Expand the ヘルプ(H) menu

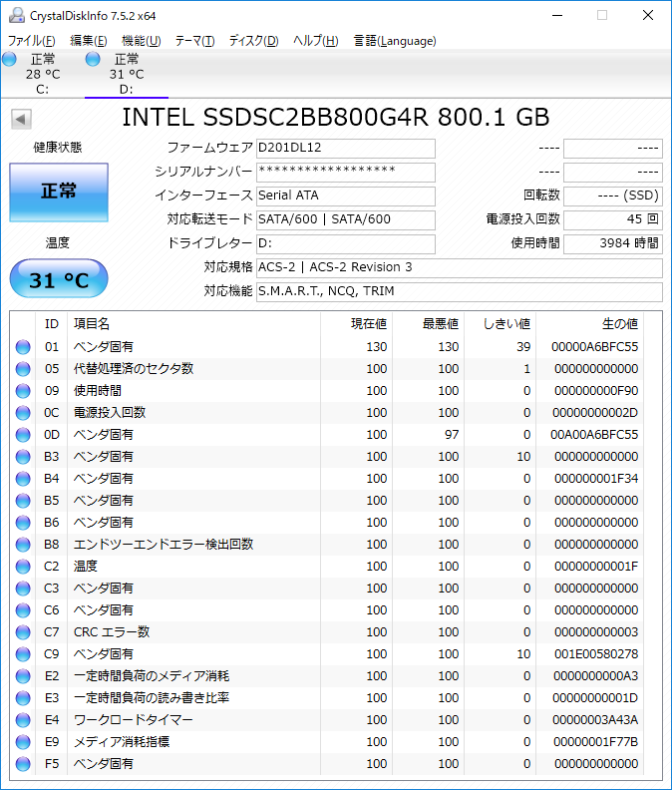click(315, 41)
